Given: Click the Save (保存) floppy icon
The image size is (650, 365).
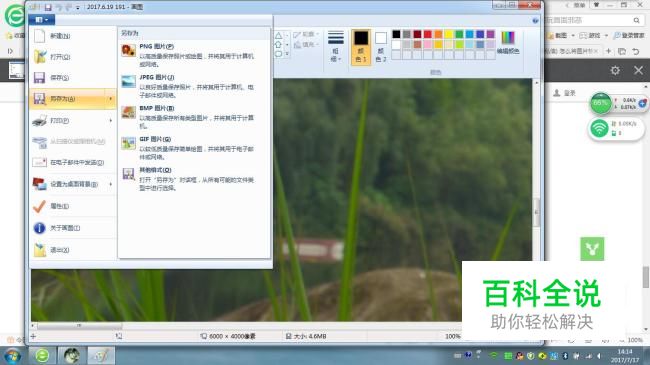Looking at the screenshot, I should [x=39, y=78].
